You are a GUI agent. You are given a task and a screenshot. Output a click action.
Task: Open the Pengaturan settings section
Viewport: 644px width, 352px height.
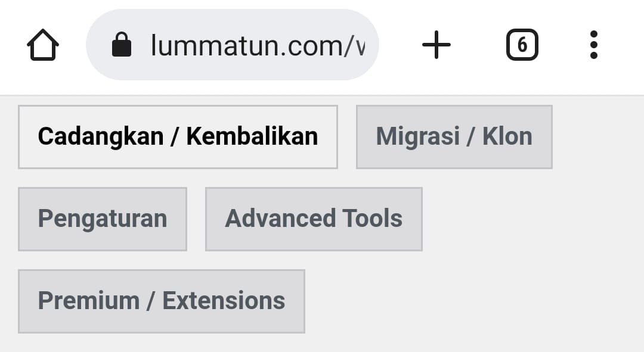102,219
